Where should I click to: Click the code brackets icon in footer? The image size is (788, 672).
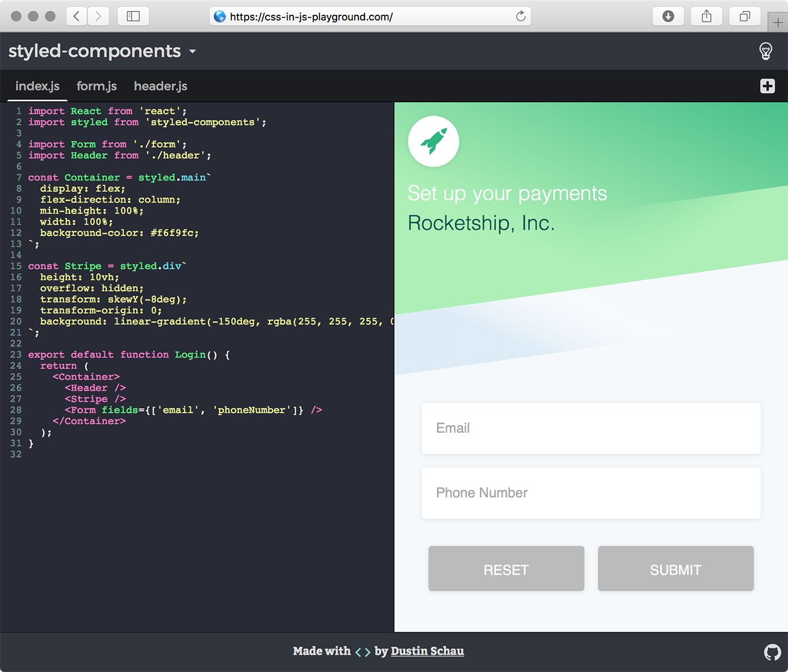click(x=363, y=652)
